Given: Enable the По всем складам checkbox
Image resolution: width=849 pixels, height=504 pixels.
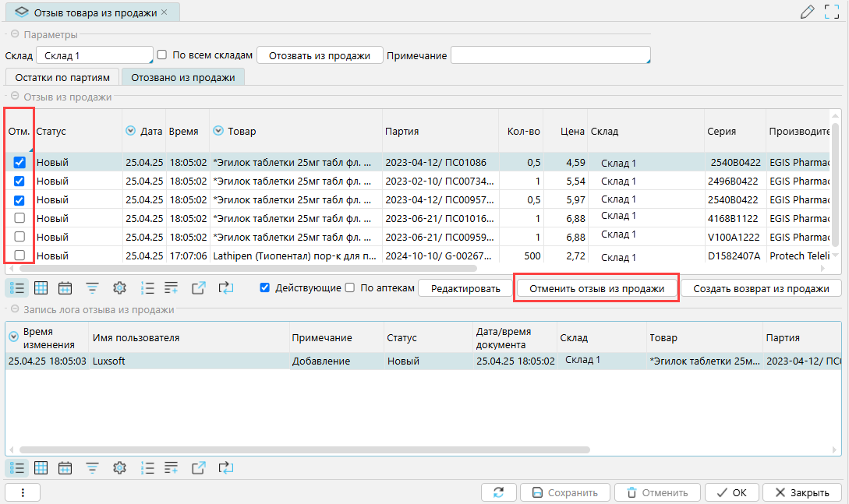Looking at the screenshot, I should tap(162, 55).
